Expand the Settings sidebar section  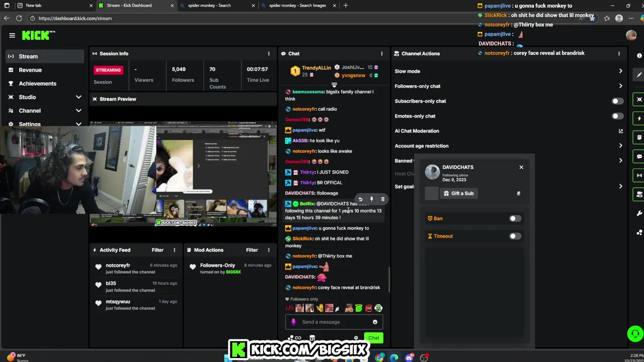tap(78, 124)
